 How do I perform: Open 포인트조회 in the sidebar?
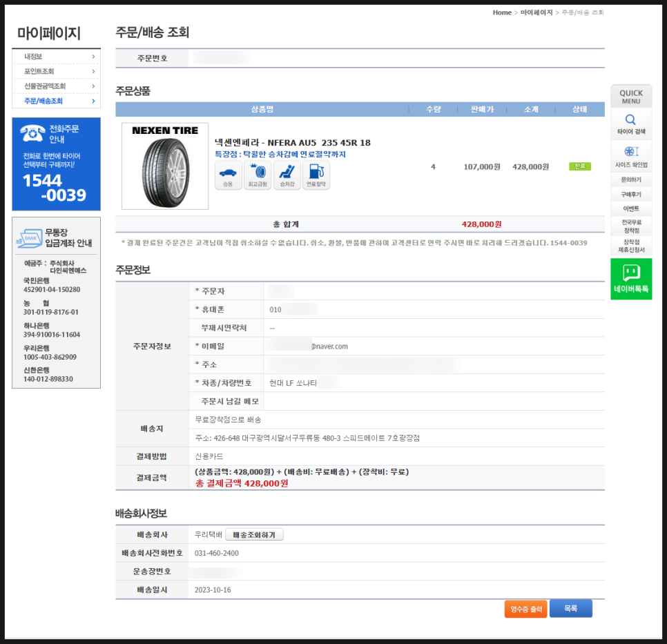(x=39, y=72)
